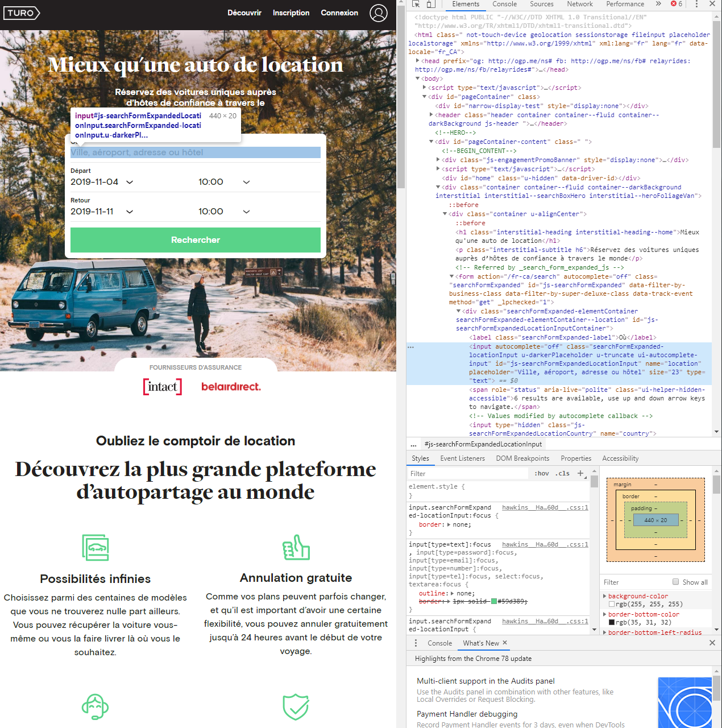The height and width of the screenshot is (728, 722).
Task: Click the green #59d389 color swatch
Action: (x=494, y=601)
